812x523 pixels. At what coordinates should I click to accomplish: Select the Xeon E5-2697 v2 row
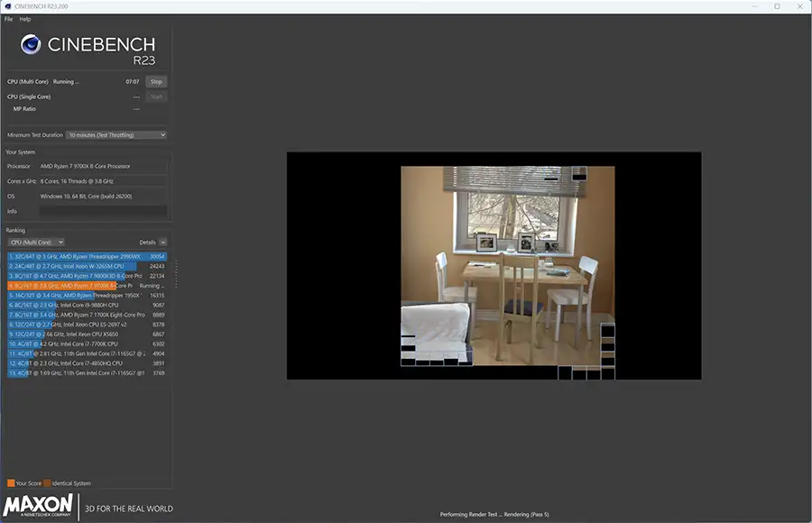pyautogui.click(x=87, y=325)
